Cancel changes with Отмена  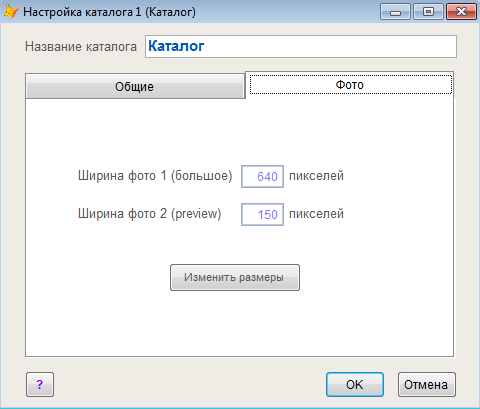point(426,384)
